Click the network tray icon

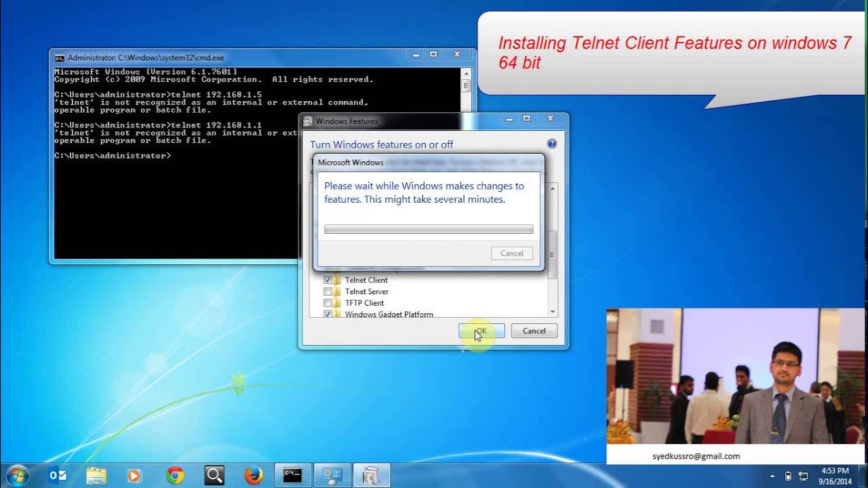tap(804, 476)
